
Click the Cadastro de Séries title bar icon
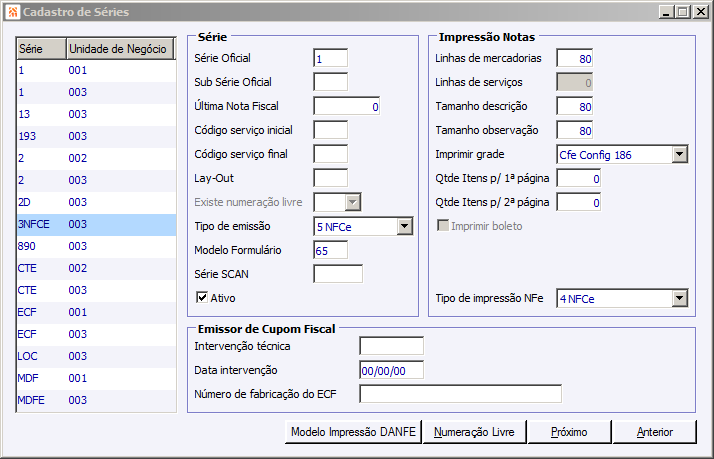pyautogui.click(x=12, y=11)
